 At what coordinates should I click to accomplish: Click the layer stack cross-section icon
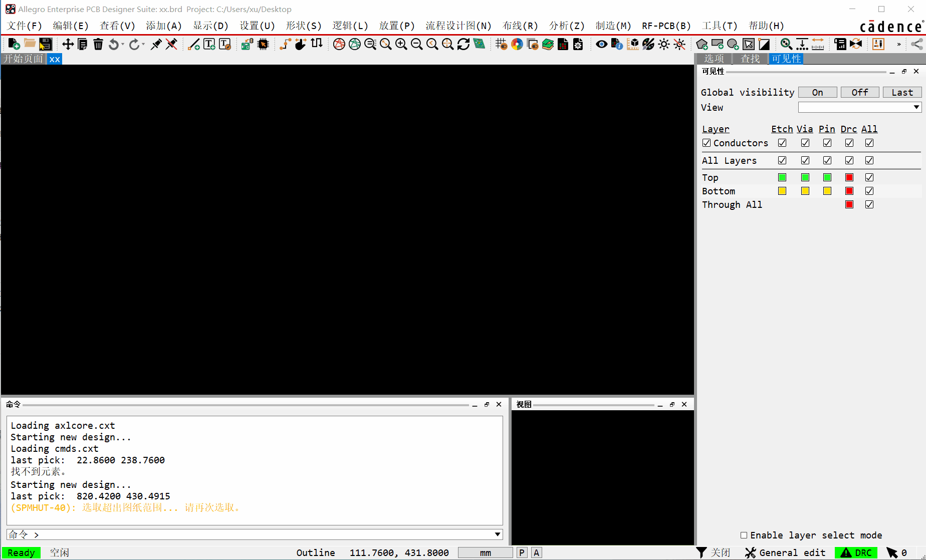548,45
